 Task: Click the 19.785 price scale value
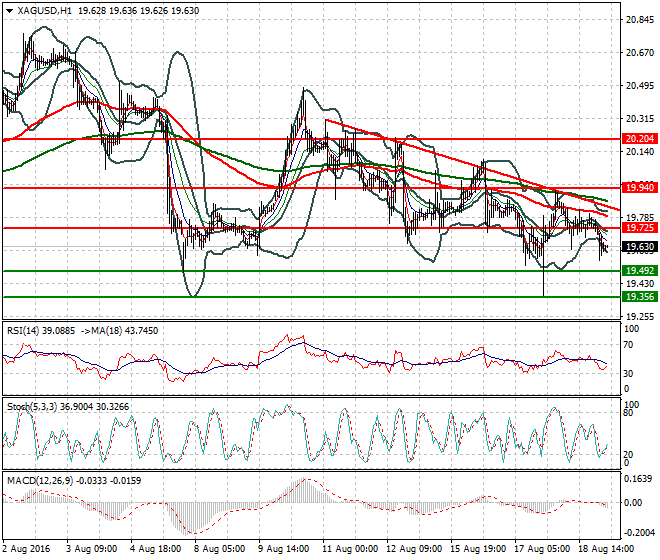[x=640, y=218]
